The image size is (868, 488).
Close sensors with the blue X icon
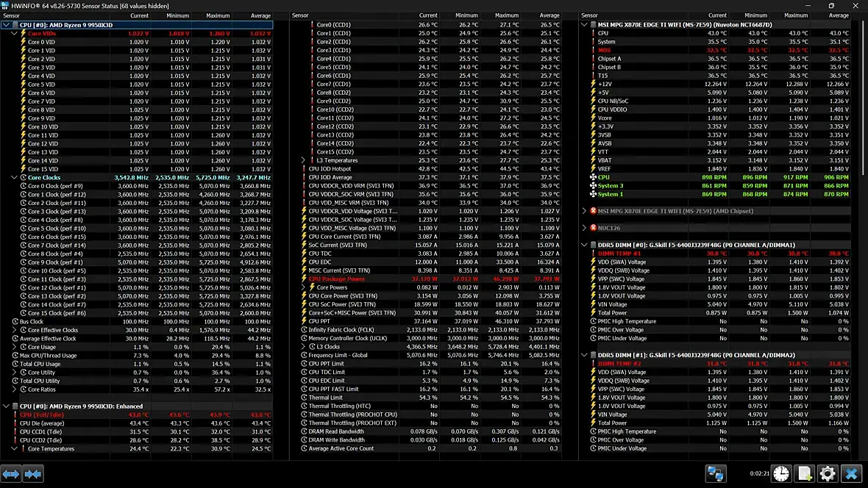pyautogui.click(x=851, y=473)
